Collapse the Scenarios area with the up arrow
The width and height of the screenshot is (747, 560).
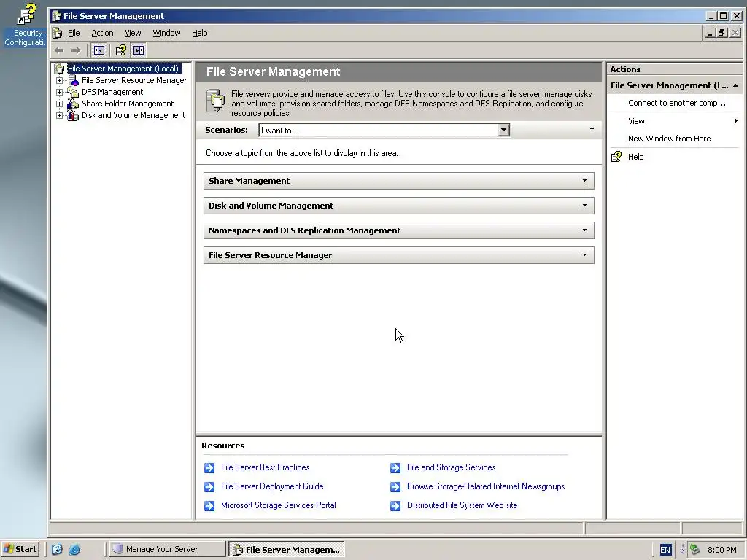[592, 128]
